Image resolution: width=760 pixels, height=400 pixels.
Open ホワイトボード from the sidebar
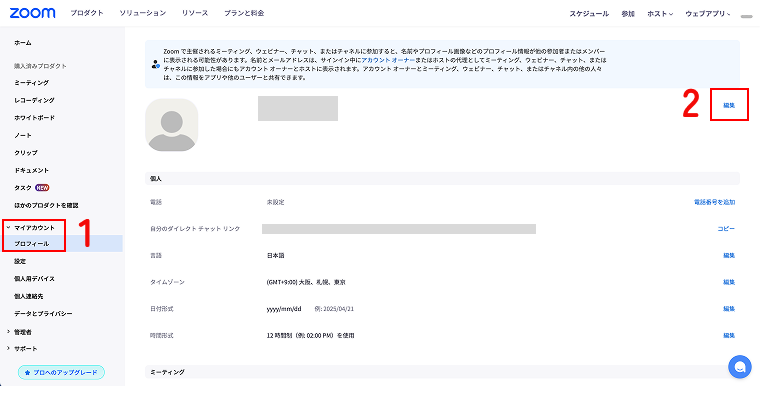(x=35, y=118)
